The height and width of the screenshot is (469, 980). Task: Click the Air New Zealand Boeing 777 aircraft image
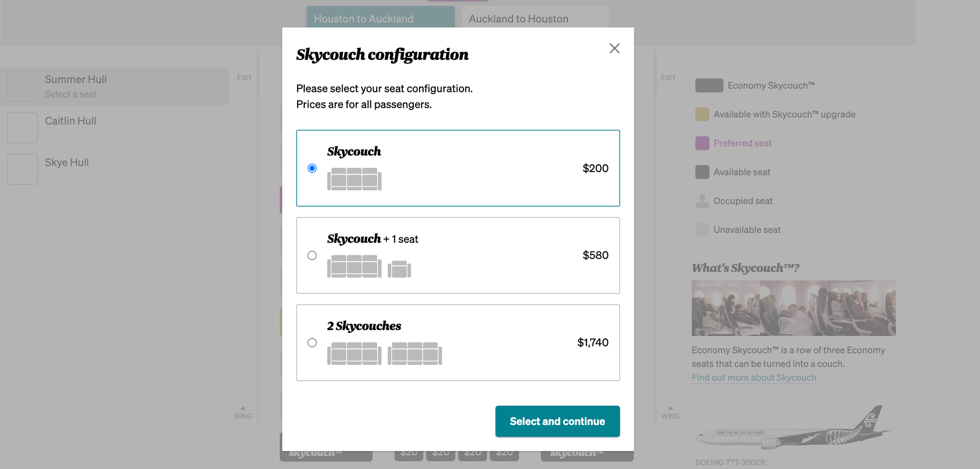tap(793, 429)
